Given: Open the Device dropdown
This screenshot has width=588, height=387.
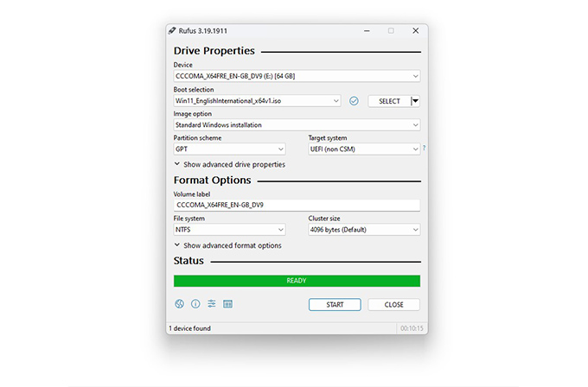Looking at the screenshot, I should click(297, 76).
